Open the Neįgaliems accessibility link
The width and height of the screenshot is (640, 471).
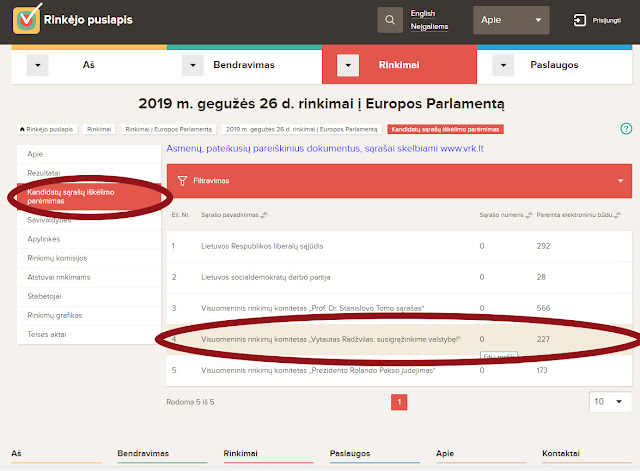click(x=429, y=27)
